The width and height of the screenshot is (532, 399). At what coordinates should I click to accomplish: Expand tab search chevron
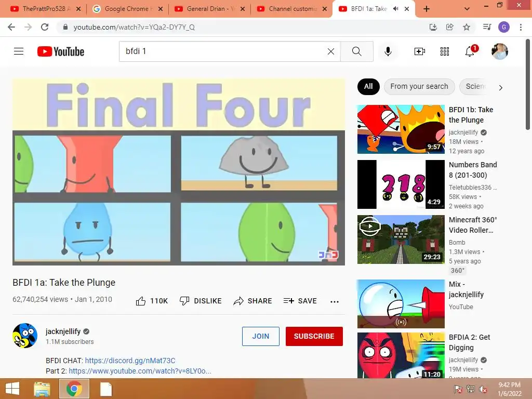[467, 9]
